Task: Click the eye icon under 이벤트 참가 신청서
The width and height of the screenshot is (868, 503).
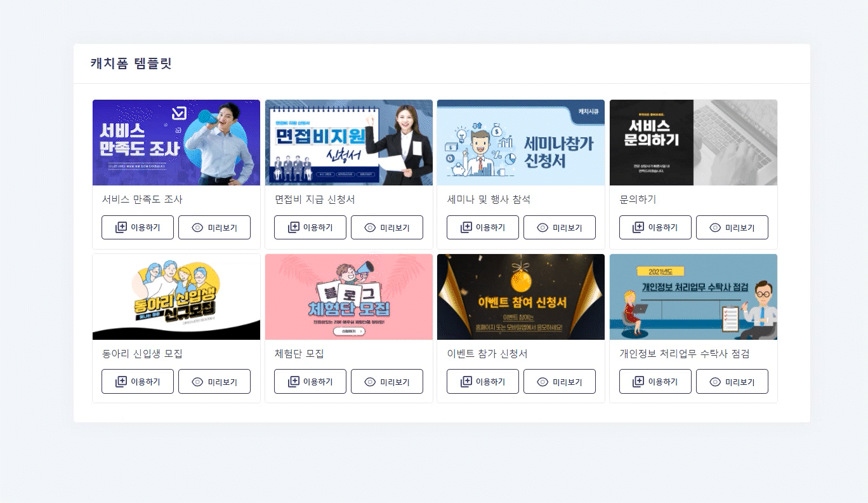Action: (x=542, y=382)
